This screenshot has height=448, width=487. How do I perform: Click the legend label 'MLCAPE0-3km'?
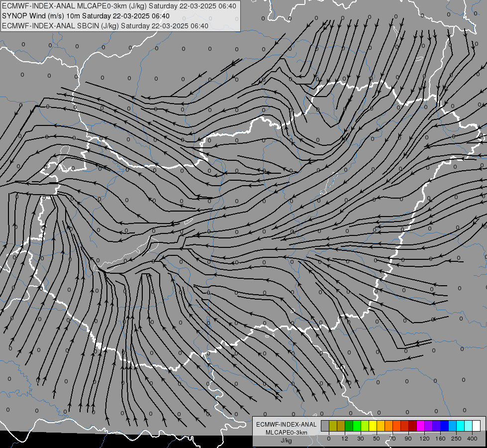click(287, 433)
